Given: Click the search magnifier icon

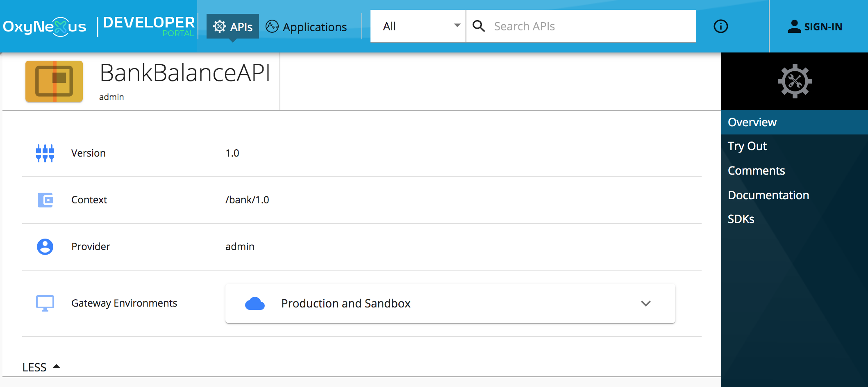Looking at the screenshot, I should pos(479,26).
